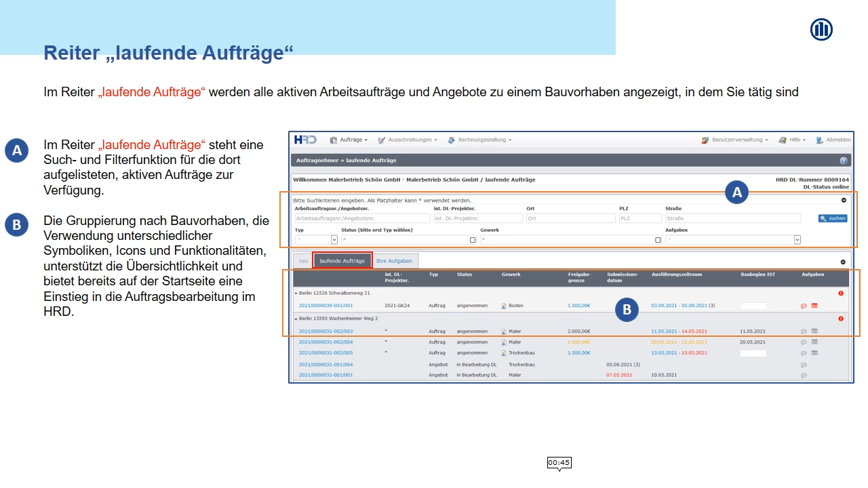
Task: Click comment icon for order 2021/0000031-002/003
Action: (804, 331)
